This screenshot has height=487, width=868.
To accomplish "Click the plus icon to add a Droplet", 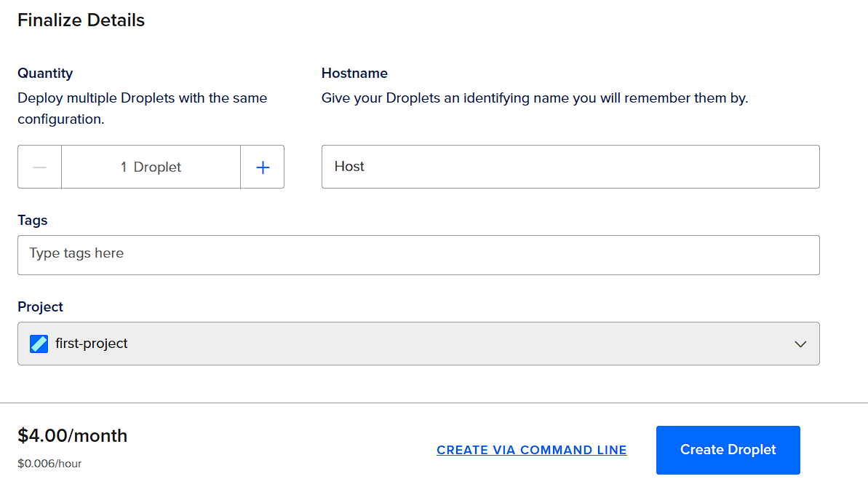I will click(263, 167).
